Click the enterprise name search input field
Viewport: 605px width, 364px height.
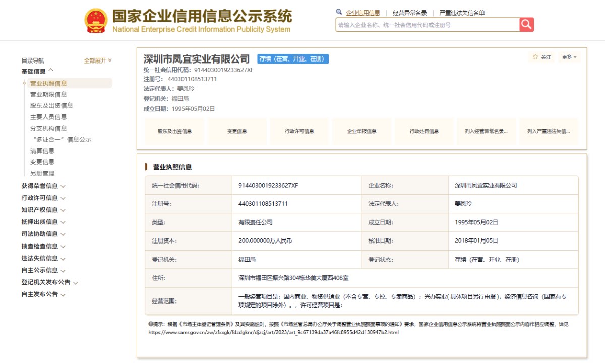(428, 25)
